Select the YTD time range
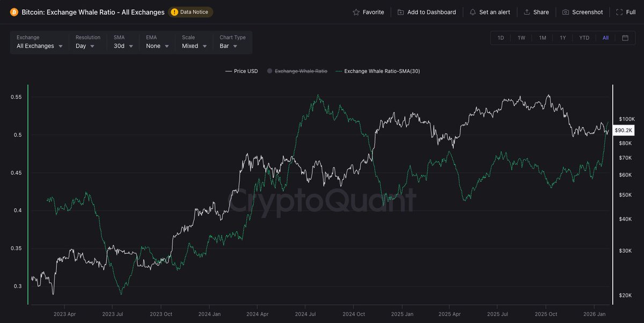644x323 pixels. (584, 38)
